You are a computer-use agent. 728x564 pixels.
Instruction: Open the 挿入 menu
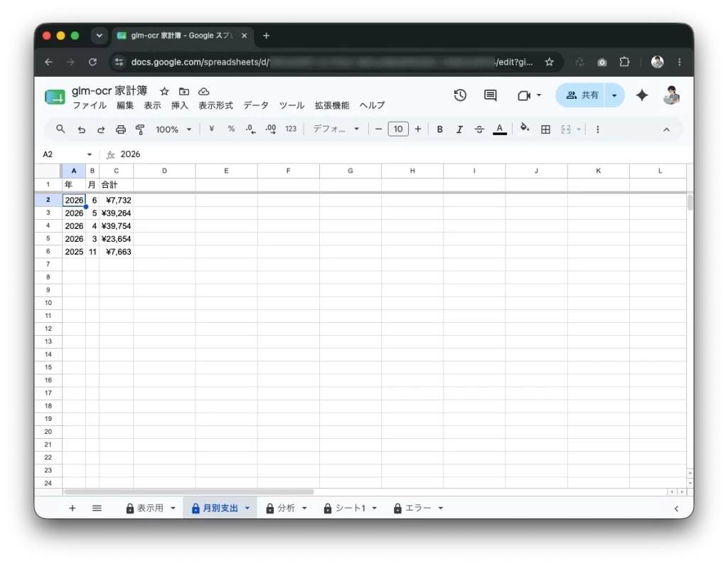click(x=180, y=105)
